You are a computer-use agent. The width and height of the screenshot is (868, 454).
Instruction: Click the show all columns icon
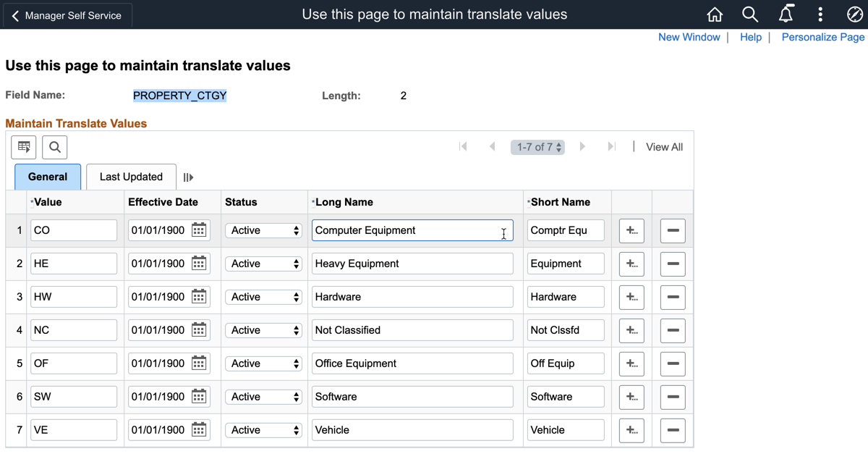pos(188,177)
